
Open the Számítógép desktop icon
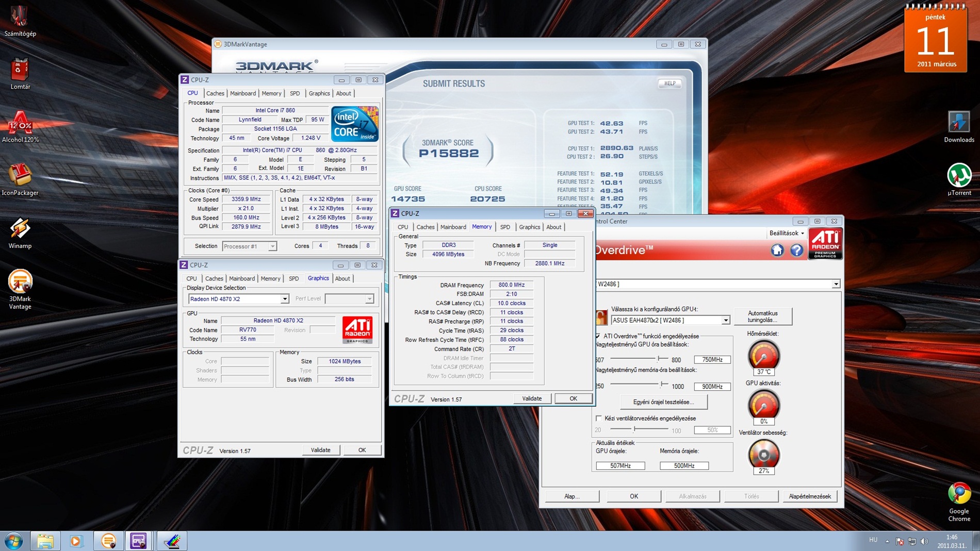20,21
